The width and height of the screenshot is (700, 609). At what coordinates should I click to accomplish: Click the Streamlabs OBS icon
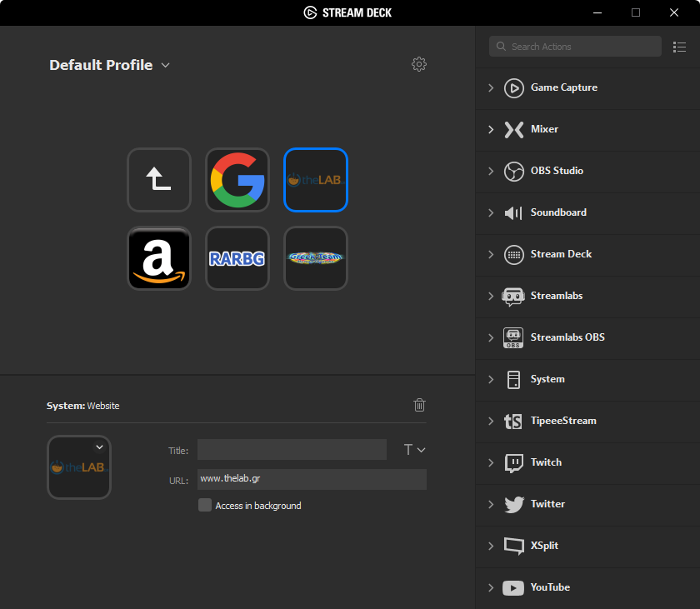513,337
